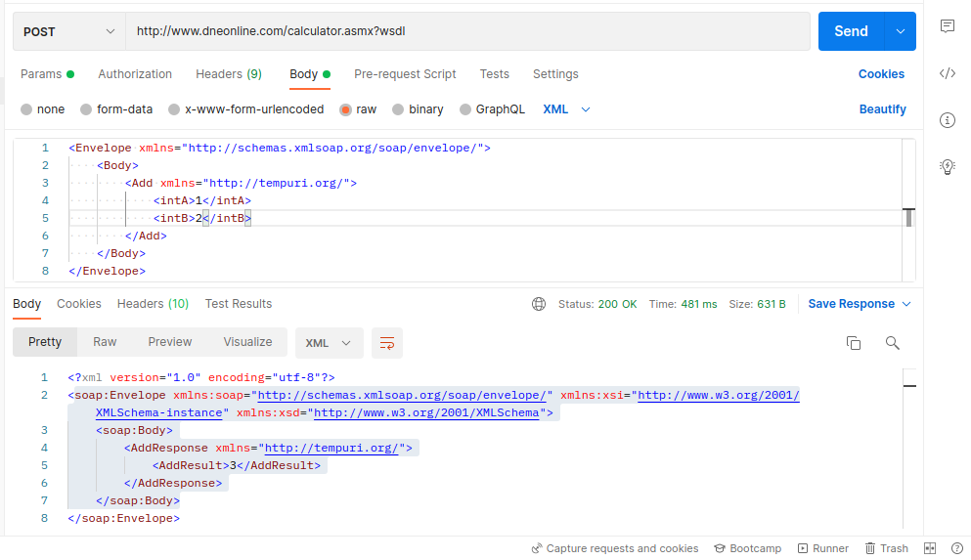
Task: Click the response editor scrollbar marker
Action: [909, 386]
